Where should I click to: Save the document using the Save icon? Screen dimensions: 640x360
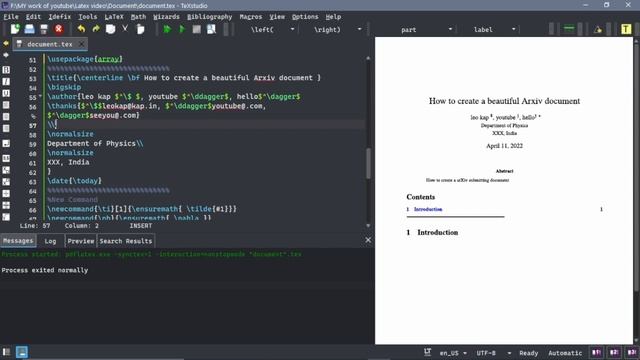pyautogui.click(x=44, y=29)
